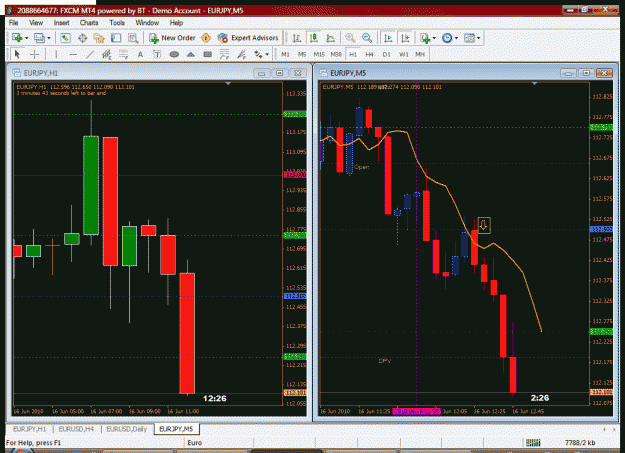This screenshot has height=453, width=625.
Task: Select the horizontal line drawing tool
Action: pyautogui.click(x=73, y=54)
